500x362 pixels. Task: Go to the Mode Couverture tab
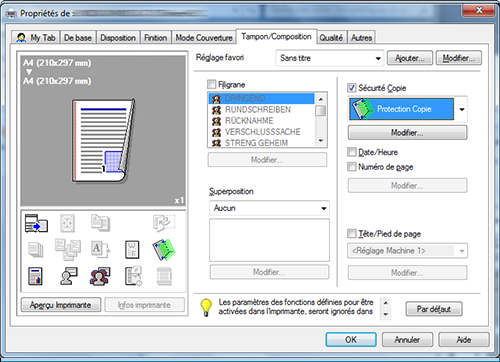click(204, 38)
